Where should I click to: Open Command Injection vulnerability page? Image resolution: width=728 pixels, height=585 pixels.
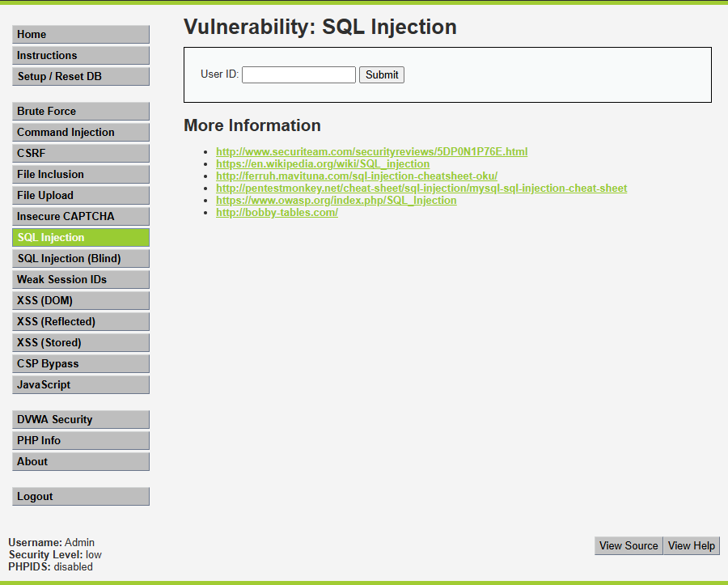click(x=81, y=133)
